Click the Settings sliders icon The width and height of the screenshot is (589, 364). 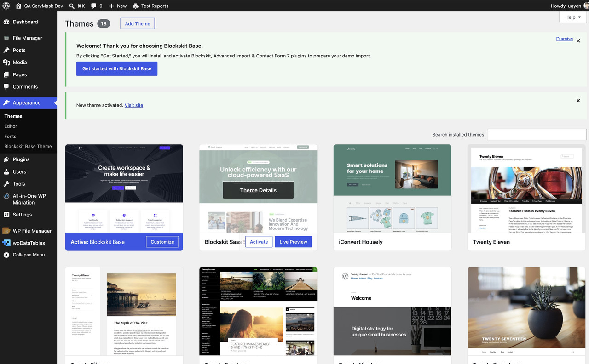tap(6, 215)
